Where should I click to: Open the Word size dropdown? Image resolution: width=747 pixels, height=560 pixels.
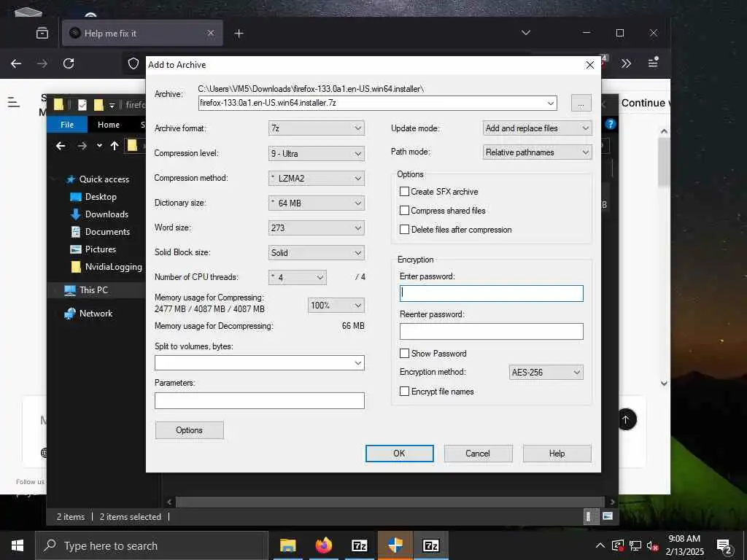coord(317,227)
